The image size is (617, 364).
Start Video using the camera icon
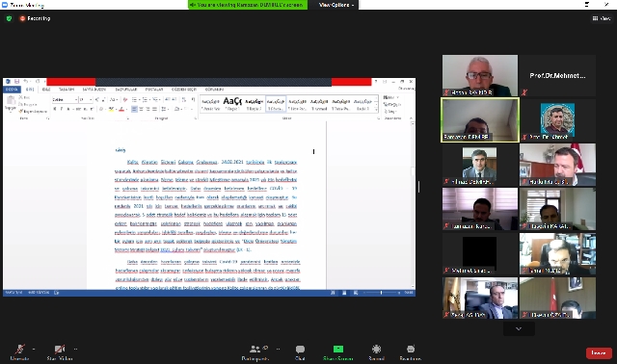click(60, 349)
